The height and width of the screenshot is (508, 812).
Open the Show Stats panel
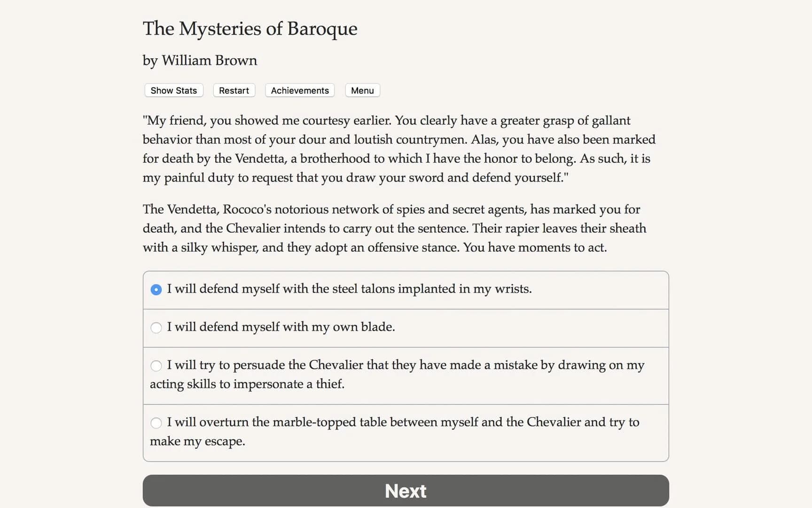click(173, 90)
